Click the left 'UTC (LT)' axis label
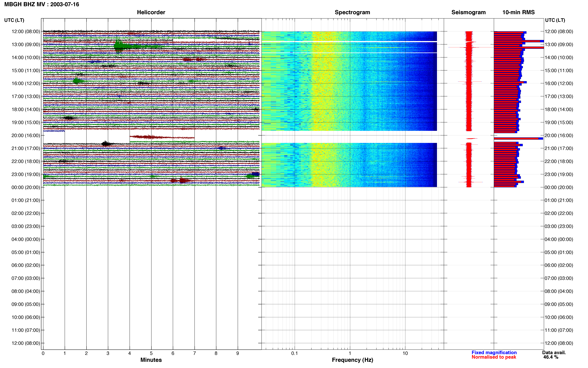The height and width of the screenshot is (368, 588). point(14,20)
